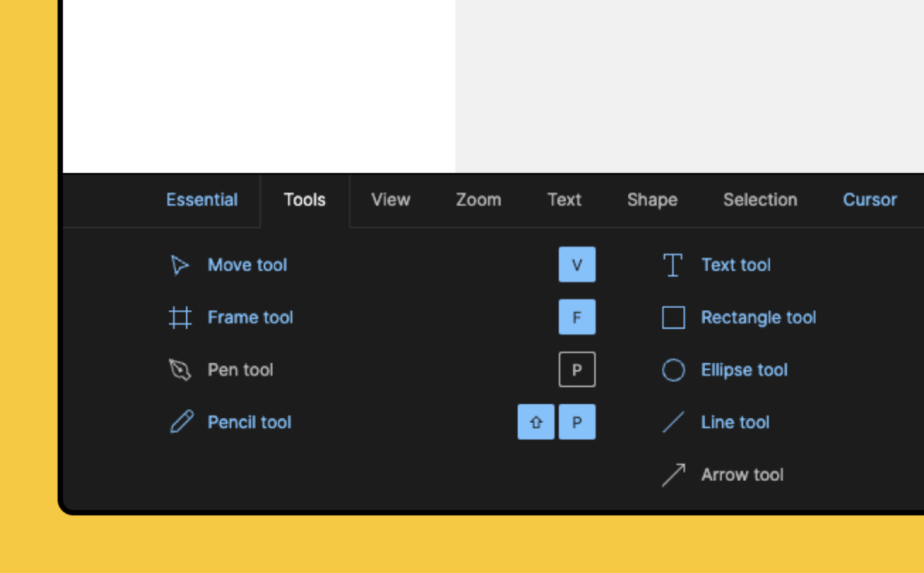
Task: Open the Text shortcuts tab
Action: (x=564, y=200)
